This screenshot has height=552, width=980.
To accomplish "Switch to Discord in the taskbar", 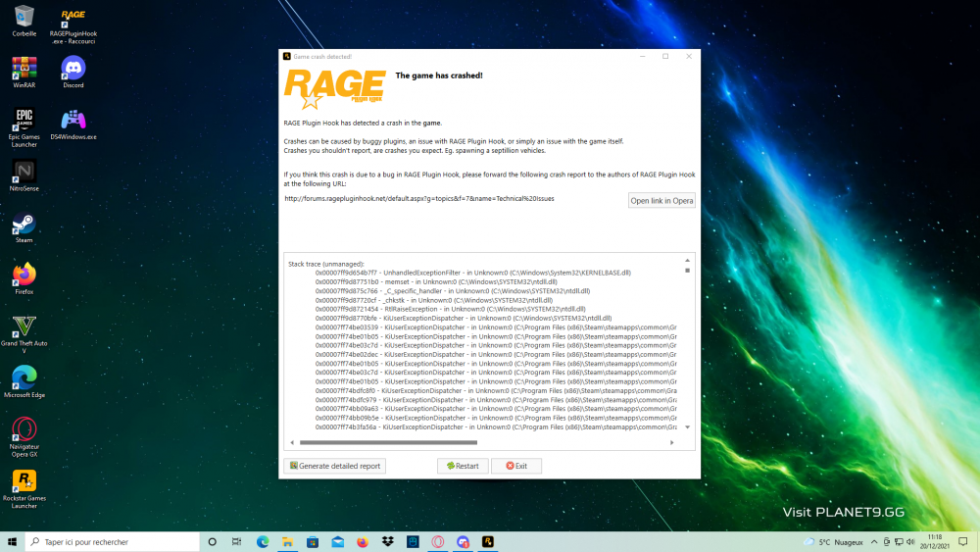I will click(x=463, y=541).
